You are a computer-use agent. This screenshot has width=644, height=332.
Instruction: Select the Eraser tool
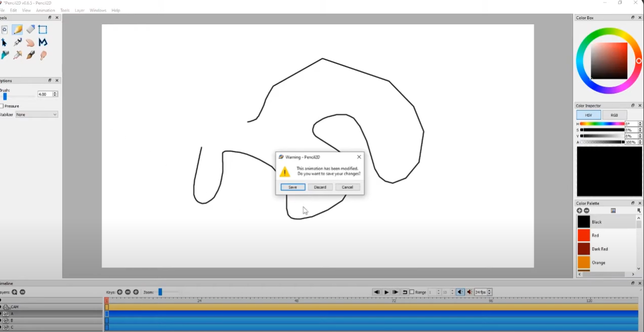click(x=30, y=29)
